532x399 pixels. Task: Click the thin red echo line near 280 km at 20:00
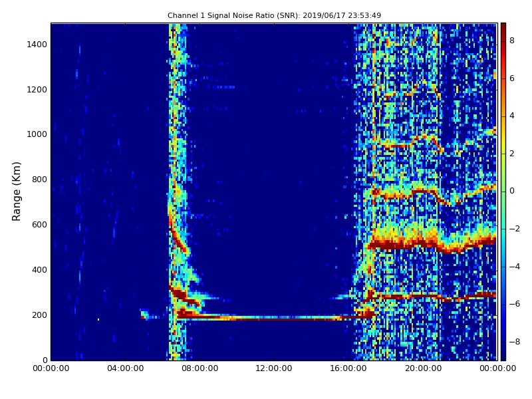pyautogui.click(x=423, y=297)
